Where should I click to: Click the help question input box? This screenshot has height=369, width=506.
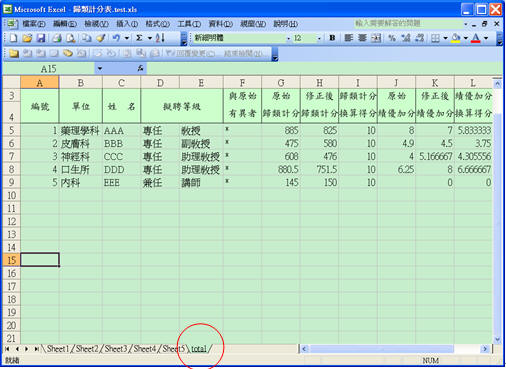[x=407, y=24]
